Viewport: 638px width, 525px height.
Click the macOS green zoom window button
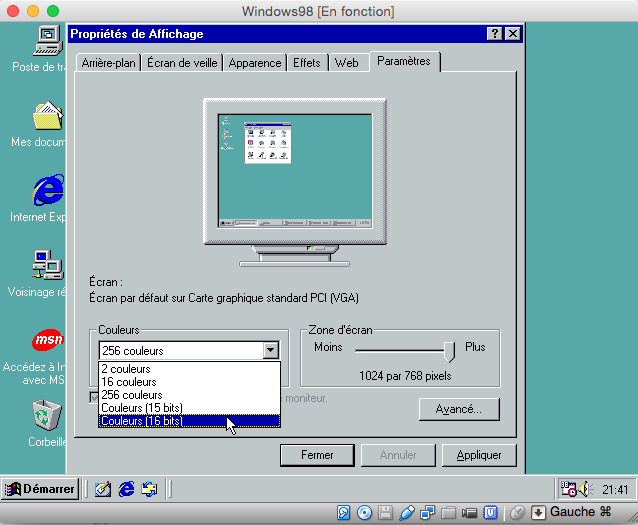point(53,11)
